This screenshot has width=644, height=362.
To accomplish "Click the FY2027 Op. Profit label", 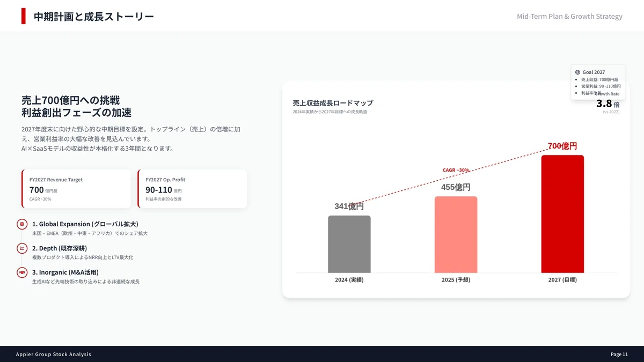I will point(165,180).
